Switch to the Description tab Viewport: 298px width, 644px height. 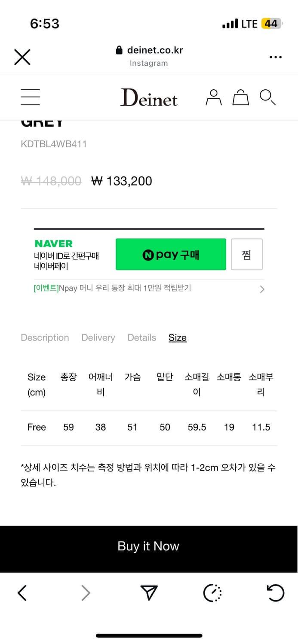point(45,337)
